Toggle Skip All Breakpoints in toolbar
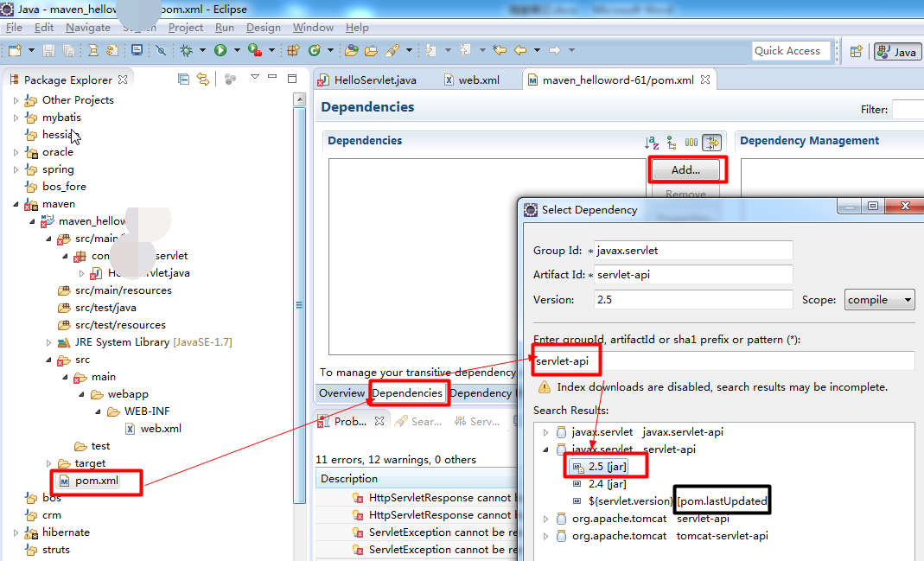Viewport: 924px width, 561px height. pyautogui.click(x=161, y=51)
